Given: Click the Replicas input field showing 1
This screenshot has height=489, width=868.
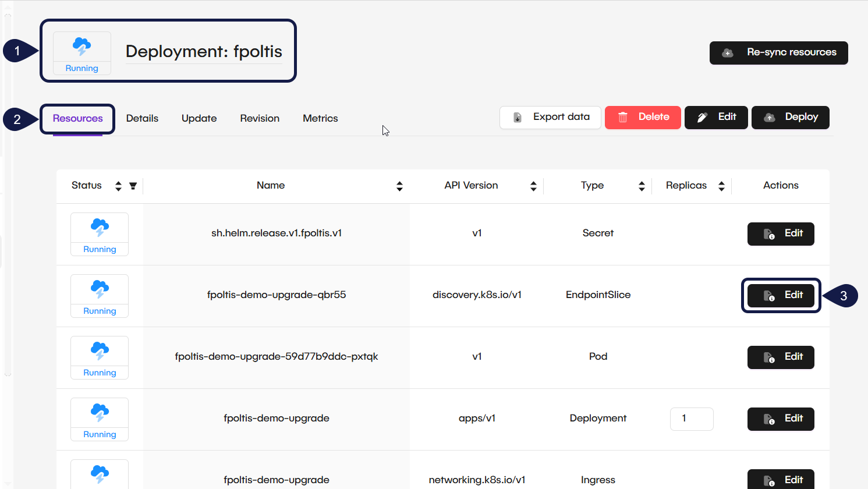Looking at the screenshot, I should coord(692,419).
